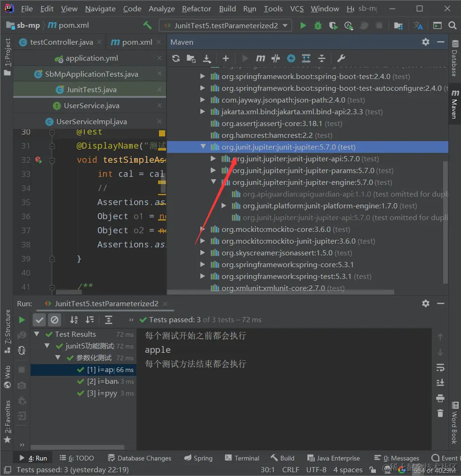
Task: Toggle read-only lock icon in status bar
Action: click(x=373, y=470)
